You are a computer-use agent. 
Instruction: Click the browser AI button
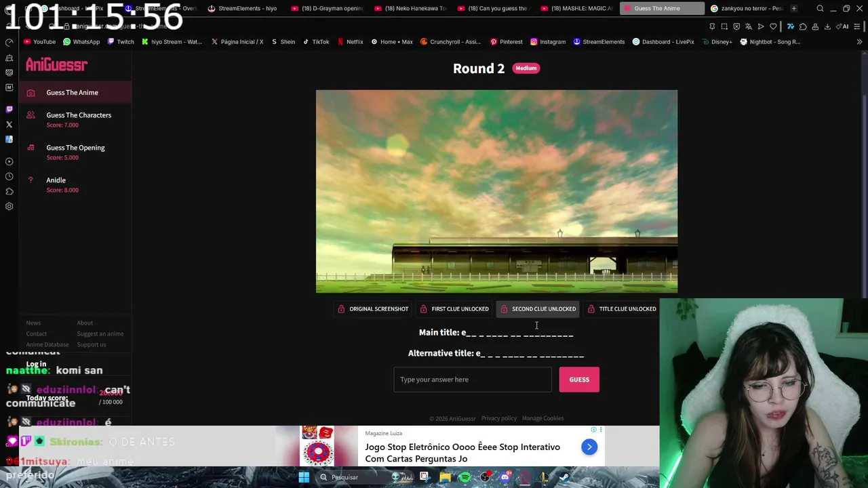point(842,26)
